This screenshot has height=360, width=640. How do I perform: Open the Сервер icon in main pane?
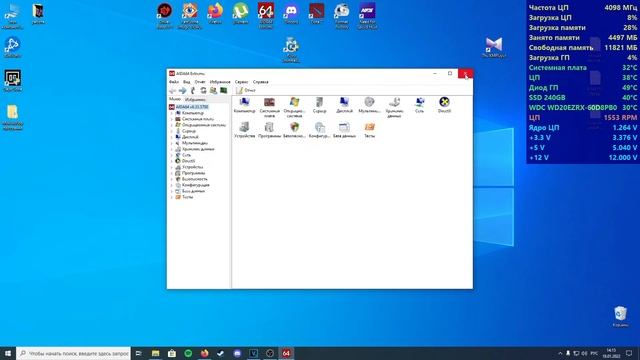(319, 105)
